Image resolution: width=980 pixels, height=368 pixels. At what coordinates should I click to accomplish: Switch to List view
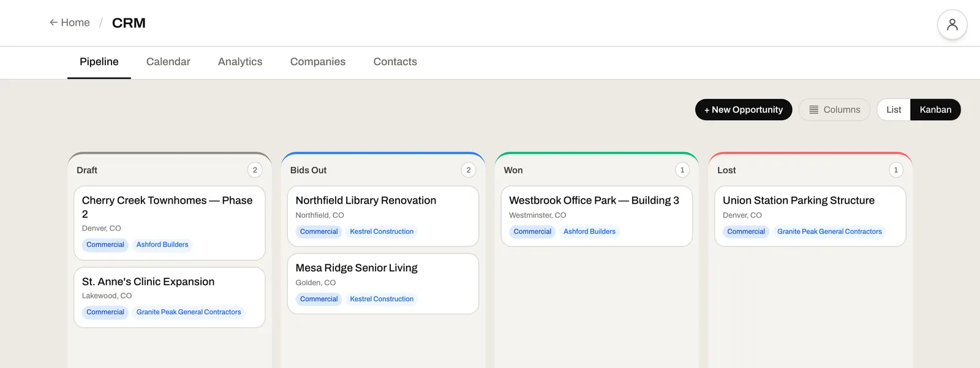(894, 110)
